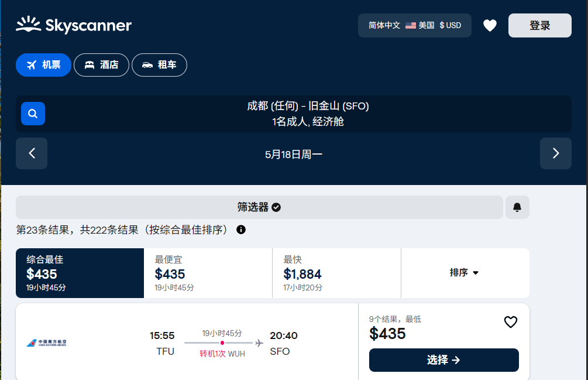The width and height of the screenshot is (588, 380).
Task: Click the price alert bell icon
Action: pyautogui.click(x=517, y=207)
